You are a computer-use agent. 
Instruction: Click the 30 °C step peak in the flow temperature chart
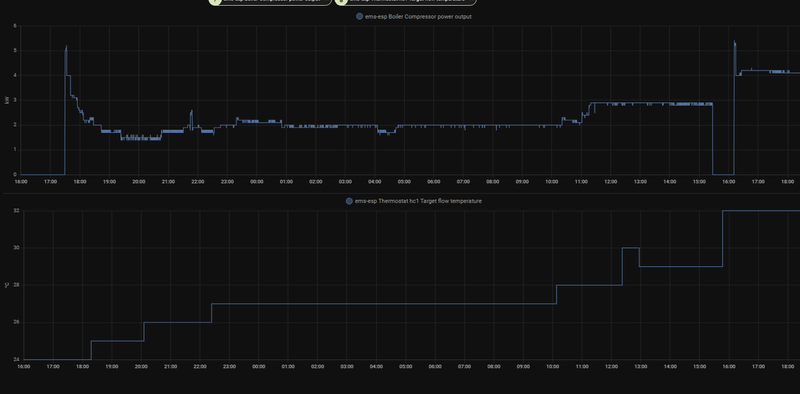pyautogui.click(x=631, y=248)
